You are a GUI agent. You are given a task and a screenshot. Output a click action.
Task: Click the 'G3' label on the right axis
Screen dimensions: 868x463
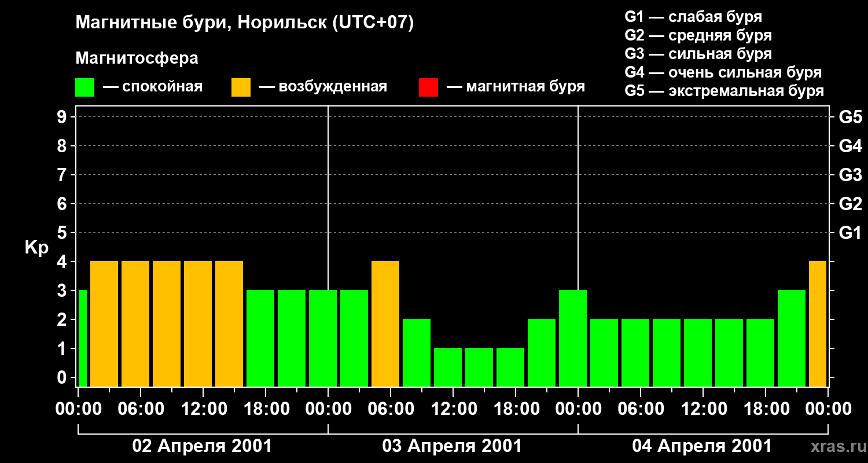click(850, 175)
